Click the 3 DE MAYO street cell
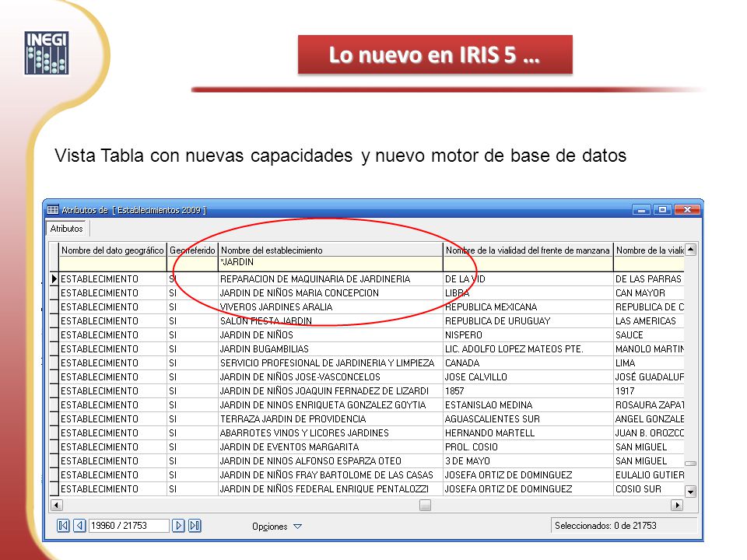Image resolution: width=747 pixels, height=560 pixels. point(528,461)
